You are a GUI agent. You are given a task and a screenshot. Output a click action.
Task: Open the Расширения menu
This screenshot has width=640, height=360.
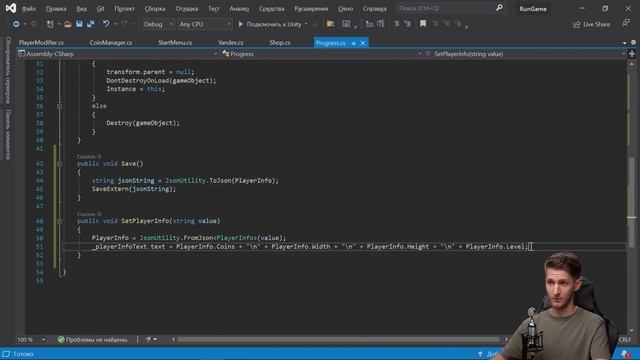[x=311, y=9]
